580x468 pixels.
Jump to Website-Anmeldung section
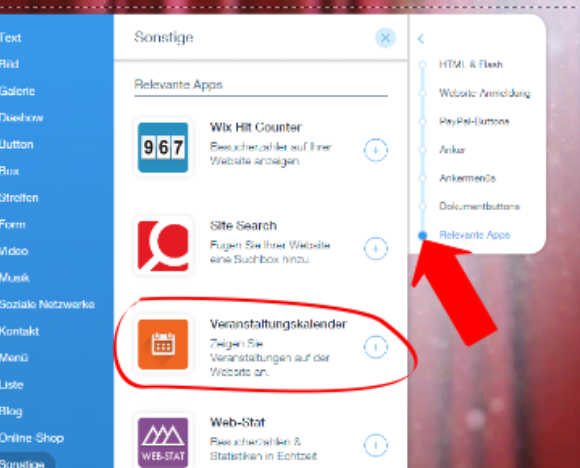[x=485, y=93]
